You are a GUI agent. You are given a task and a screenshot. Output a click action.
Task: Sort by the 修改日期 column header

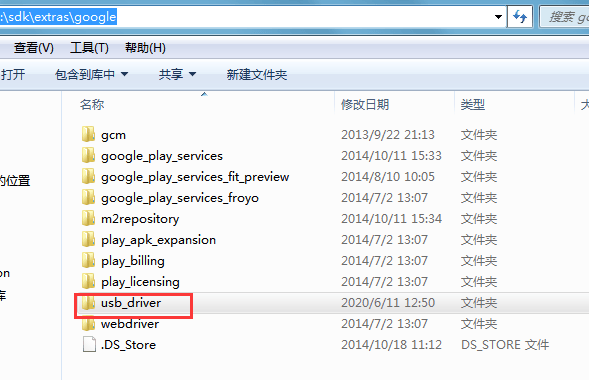[x=365, y=104]
